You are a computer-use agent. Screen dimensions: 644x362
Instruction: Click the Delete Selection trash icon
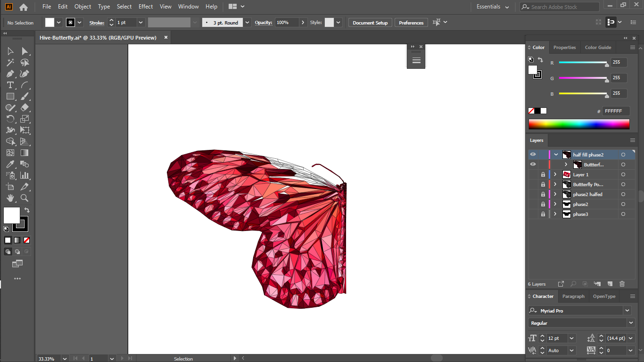(x=622, y=284)
